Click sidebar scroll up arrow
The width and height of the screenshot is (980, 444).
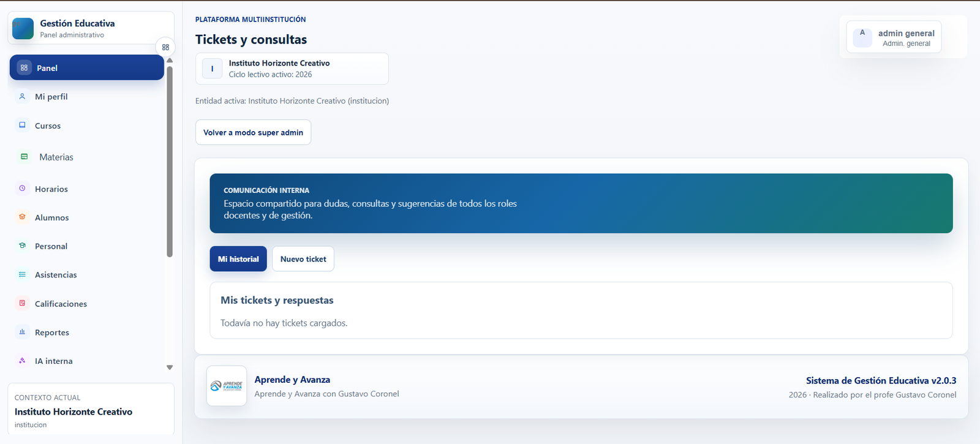pos(170,61)
